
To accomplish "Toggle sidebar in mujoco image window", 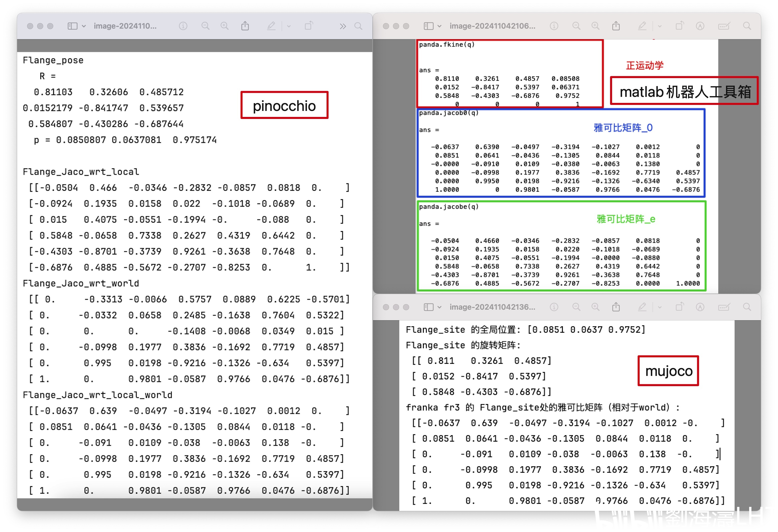I will (x=428, y=307).
